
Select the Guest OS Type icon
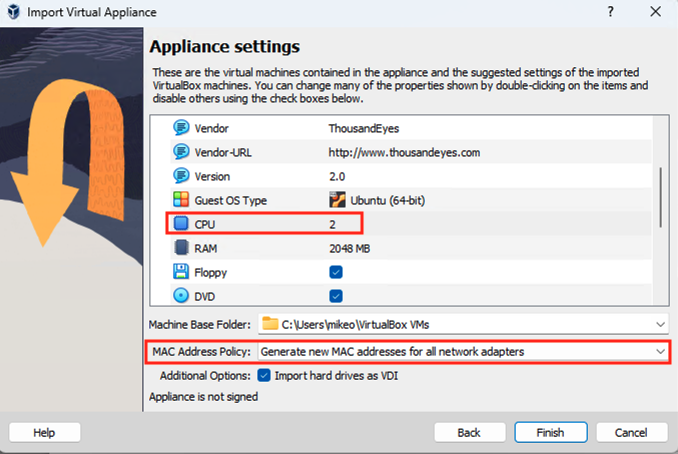point(181,199)
